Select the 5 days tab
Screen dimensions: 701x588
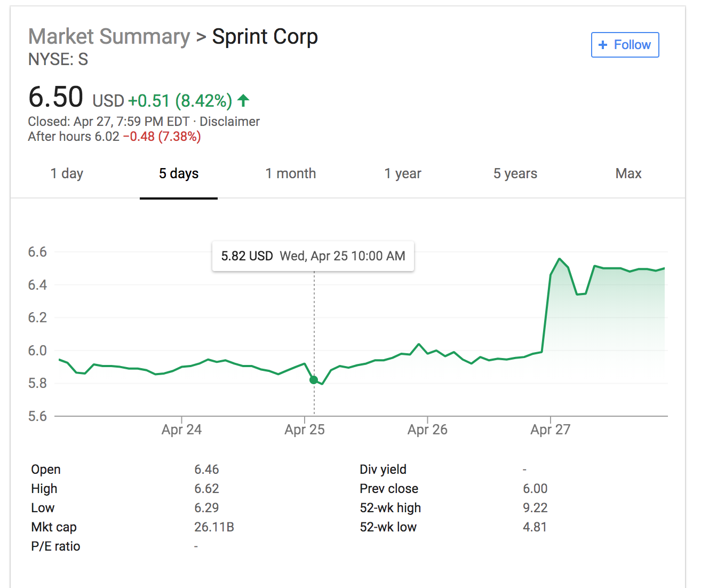coord(179,173)
